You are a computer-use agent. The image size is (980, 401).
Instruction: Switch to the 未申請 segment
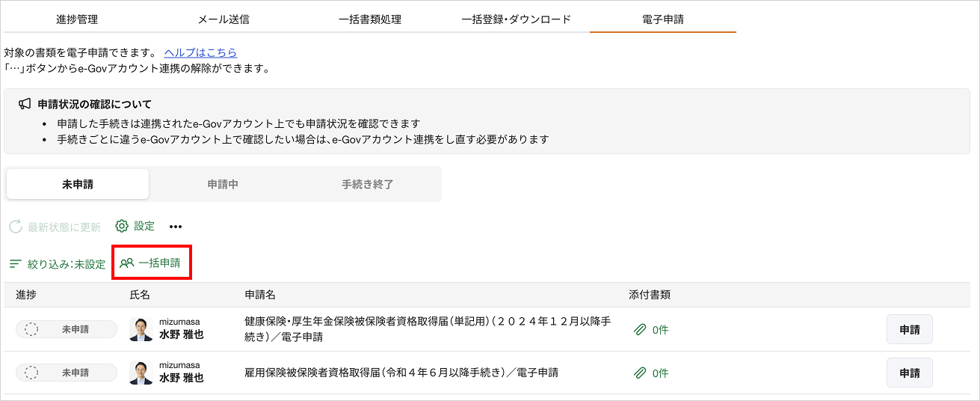(78, 184)
